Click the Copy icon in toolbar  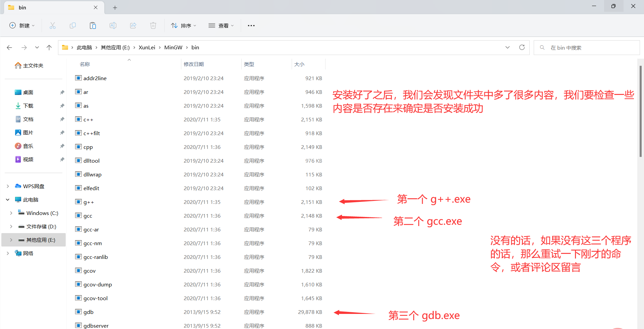point(73,25)
